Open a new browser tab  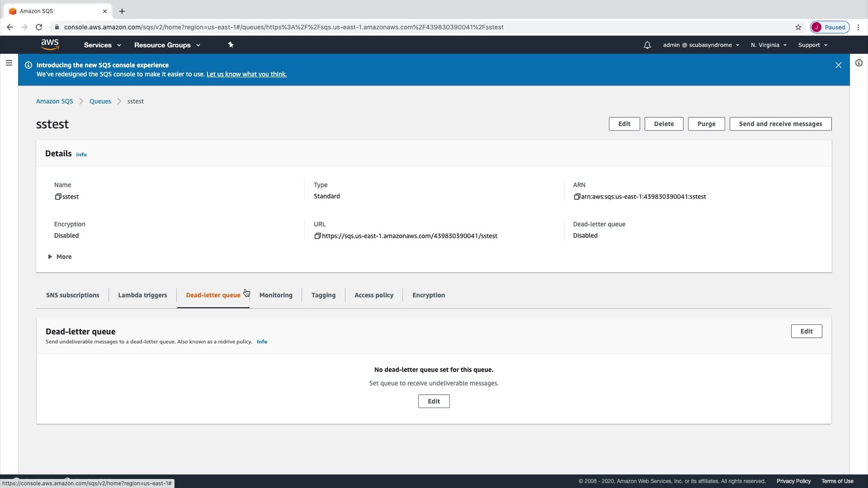tap(122, 11)
